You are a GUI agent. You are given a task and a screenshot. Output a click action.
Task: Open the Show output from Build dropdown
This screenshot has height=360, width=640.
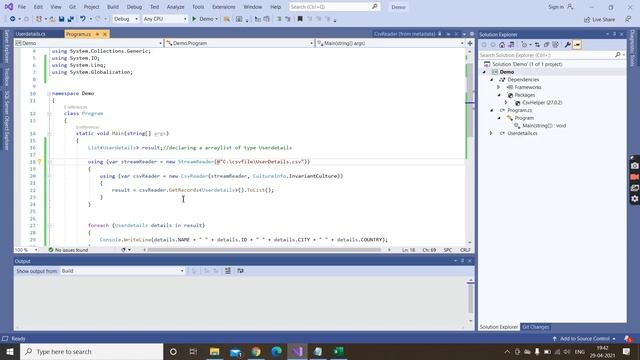(122, 271)
